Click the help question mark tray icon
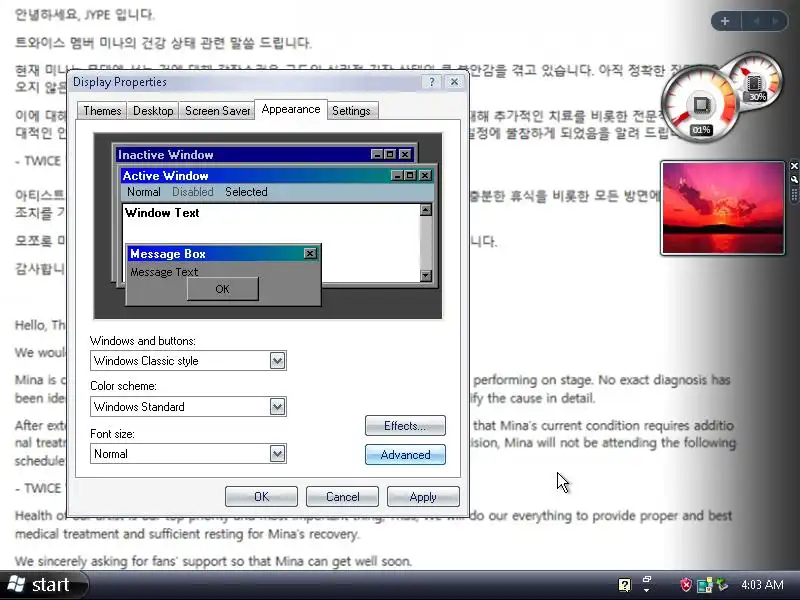The height and width of the screenshot is (600, 800). 624,585
